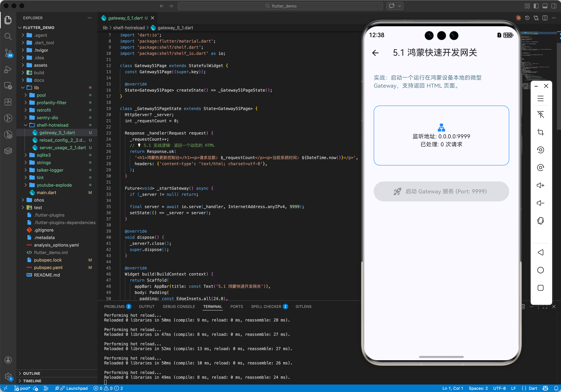Click emulator volume up icon
This screenshot has width=561, height=392.
[x=540, y=185]
